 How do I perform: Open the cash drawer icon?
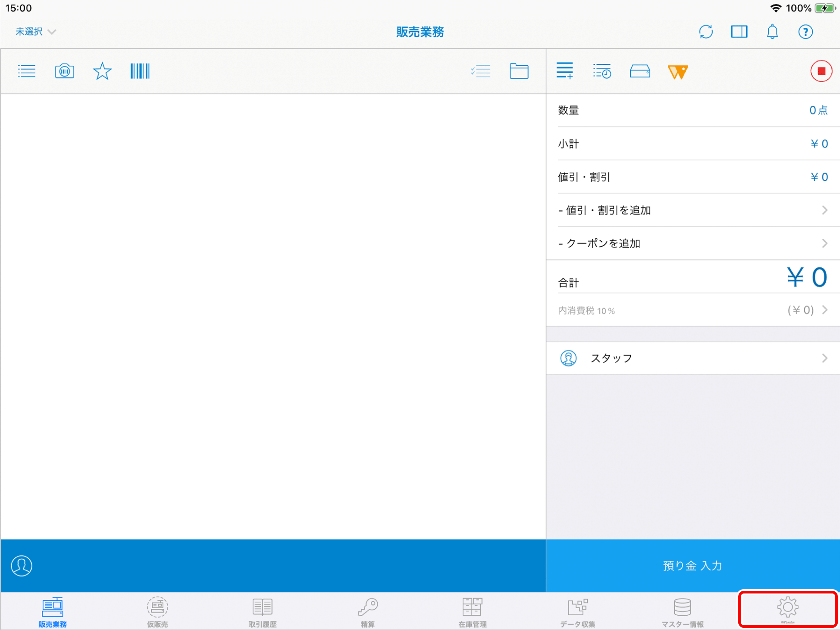(x=640, y=71)
